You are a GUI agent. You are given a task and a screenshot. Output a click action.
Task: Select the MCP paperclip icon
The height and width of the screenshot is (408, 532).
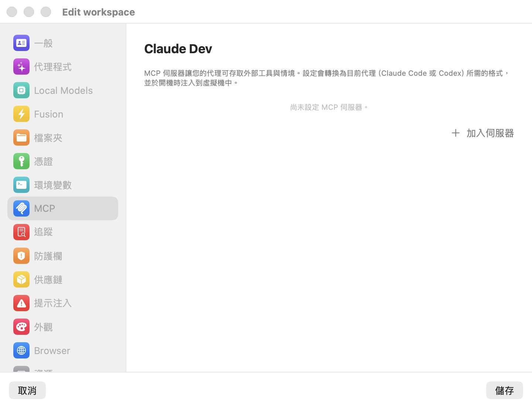coord(21,208)
